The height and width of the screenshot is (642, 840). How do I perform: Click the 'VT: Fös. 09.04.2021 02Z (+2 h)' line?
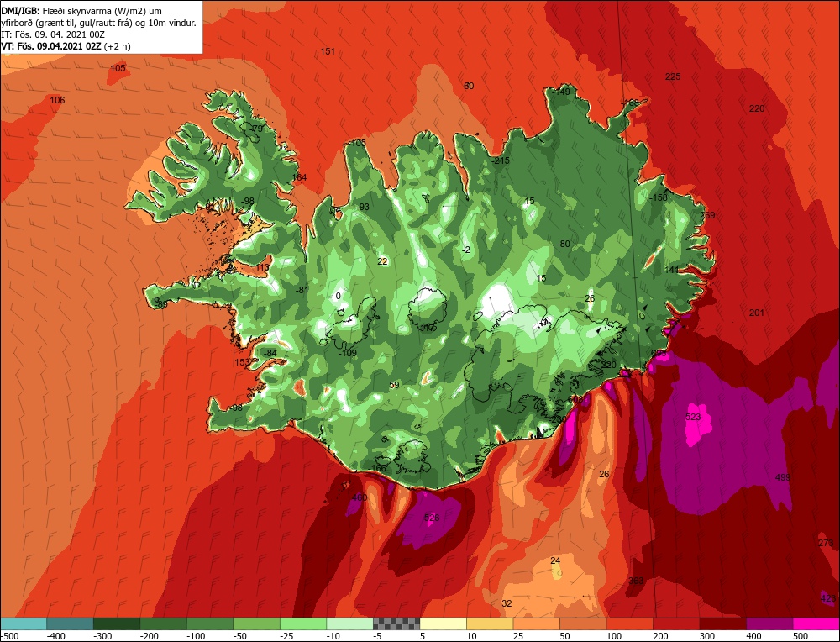coord(66,46)
